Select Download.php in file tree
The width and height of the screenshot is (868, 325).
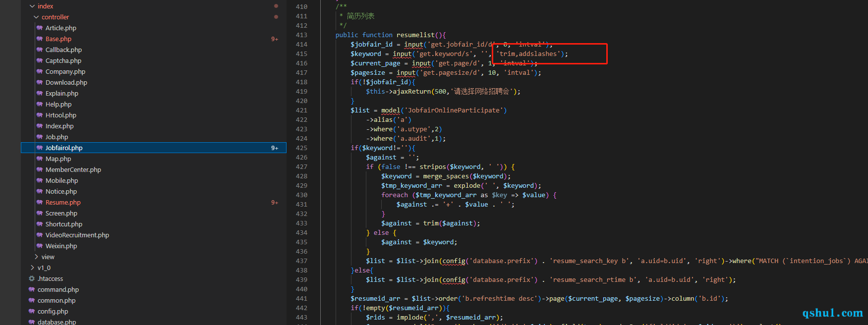pos(66,82)
